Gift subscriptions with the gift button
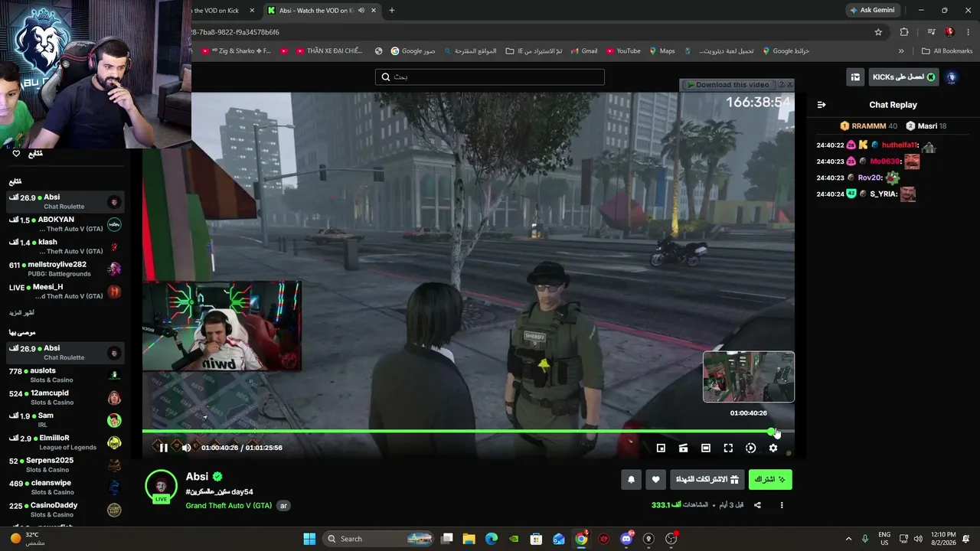This screenshot has width=980, height=551. (x=707, y=480)
